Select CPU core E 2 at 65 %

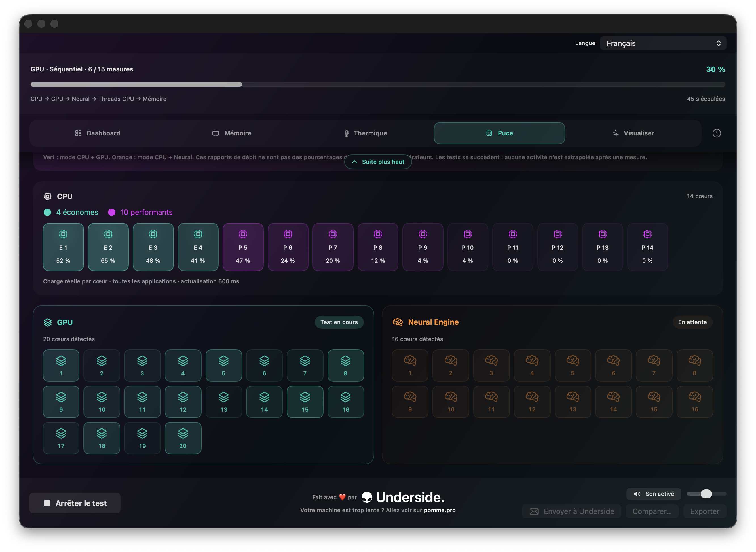[108, 247]
